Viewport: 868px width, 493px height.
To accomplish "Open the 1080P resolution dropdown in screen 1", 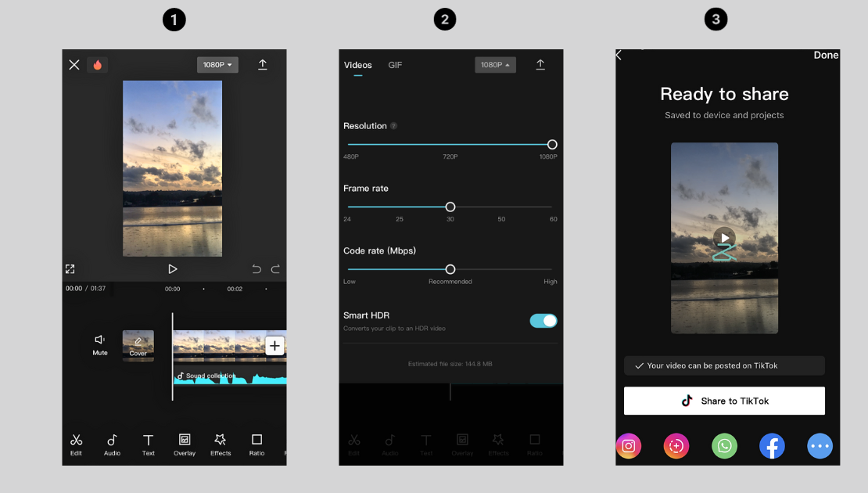I will (217, 65).
